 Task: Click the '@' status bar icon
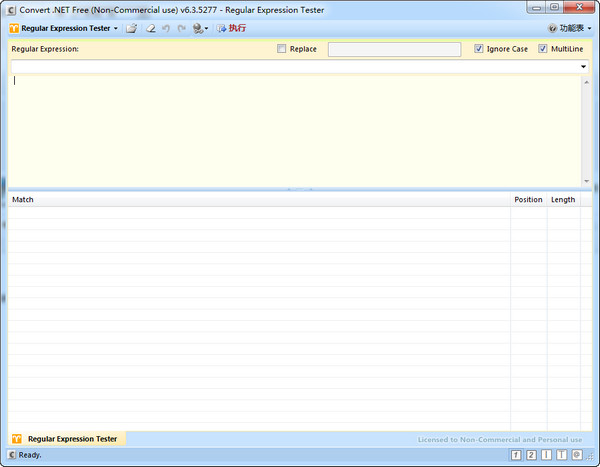point(577,455)
